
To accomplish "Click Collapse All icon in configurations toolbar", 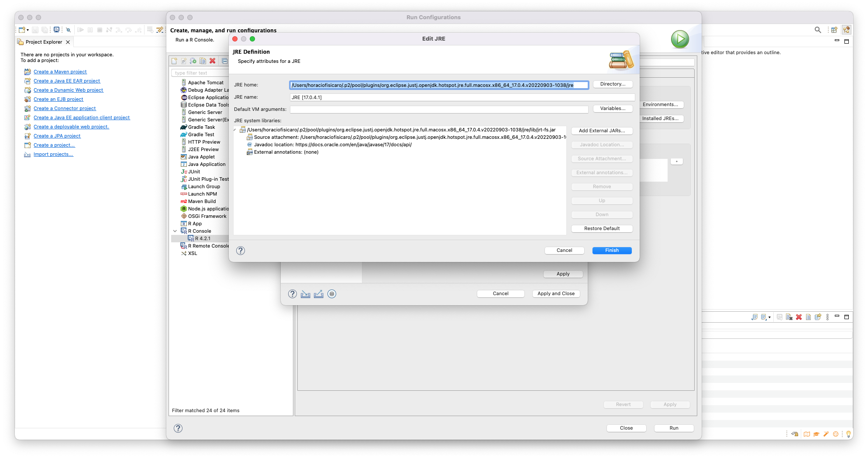I will 224,61.
